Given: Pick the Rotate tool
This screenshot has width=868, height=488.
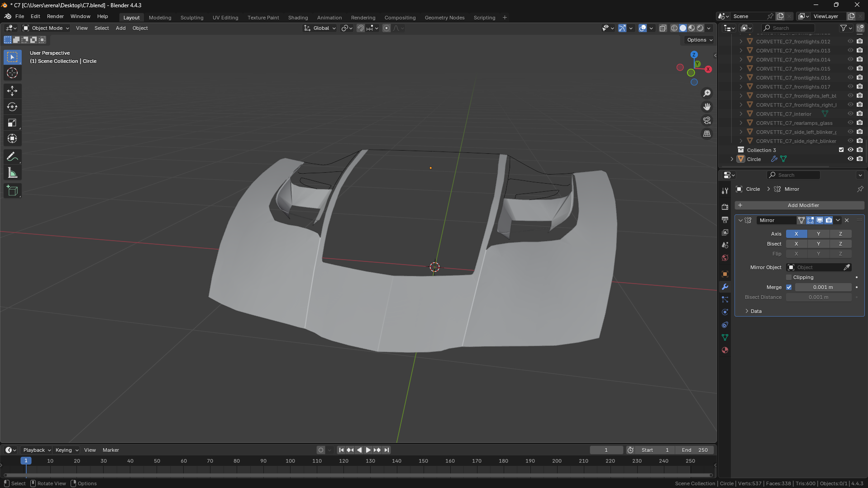Looking at the screenshot, I should 12,107.
